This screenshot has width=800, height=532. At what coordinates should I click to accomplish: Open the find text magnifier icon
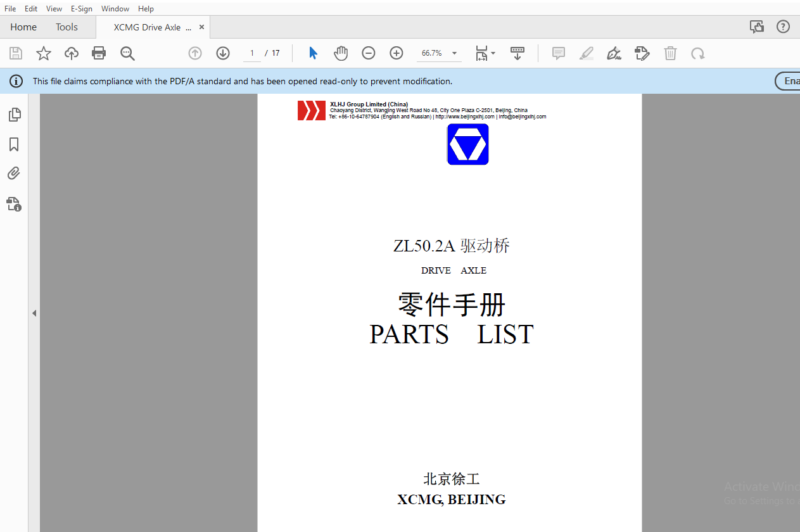[127, 53]
